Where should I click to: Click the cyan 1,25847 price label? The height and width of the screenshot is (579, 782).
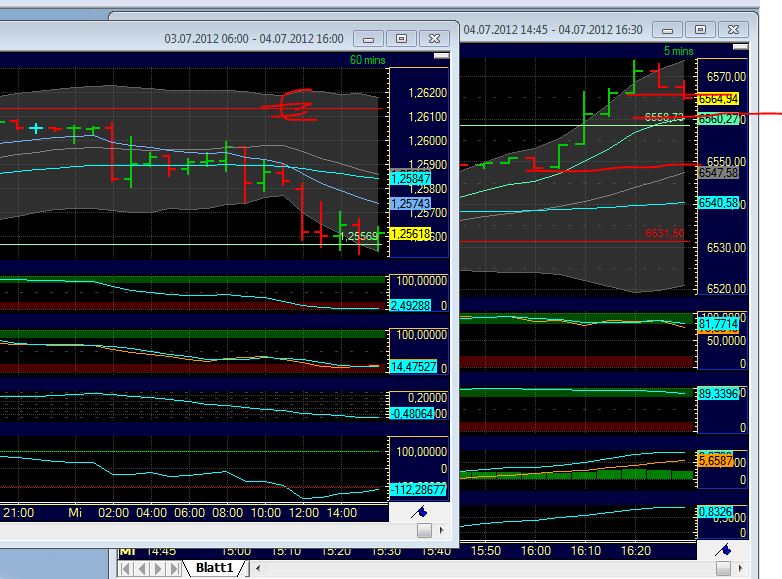tap(410, 179)
